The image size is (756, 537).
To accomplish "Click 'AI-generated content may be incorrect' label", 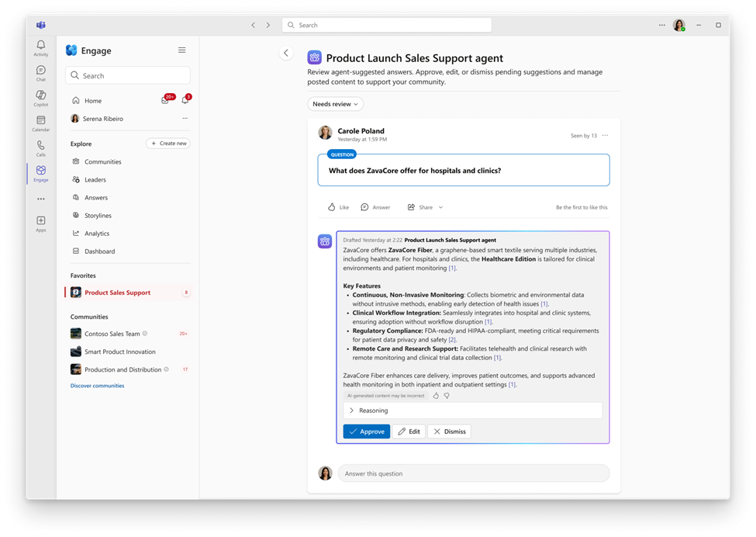I will click(385, 396).
